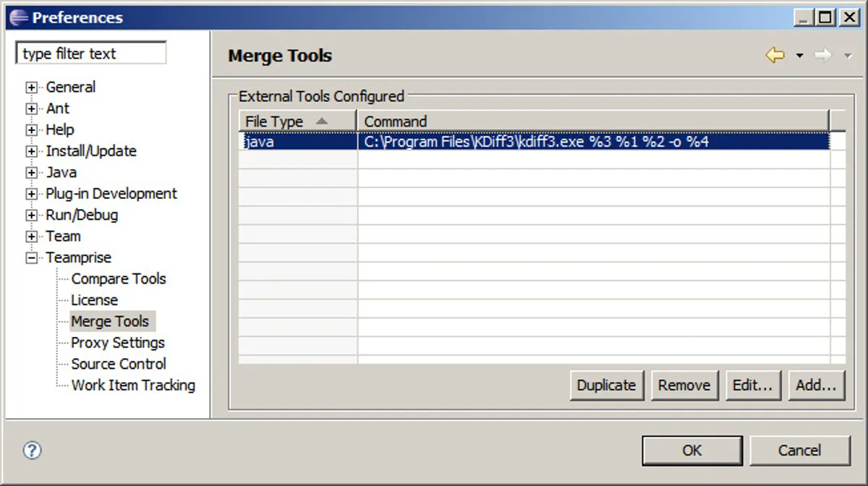Expand the Run/Debug tree node
Screen dimensions: 868x486
(31, 216)
